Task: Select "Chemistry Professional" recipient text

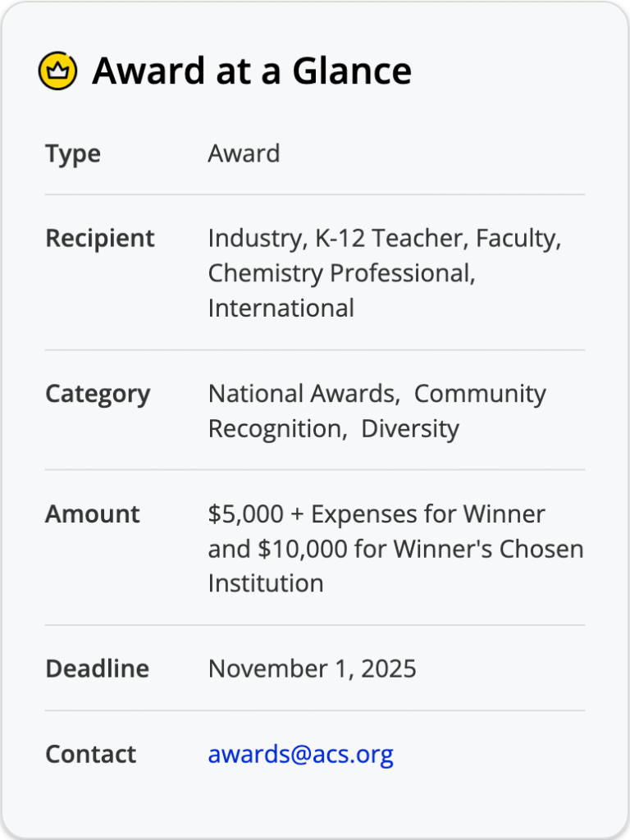Action: [340, 273]
